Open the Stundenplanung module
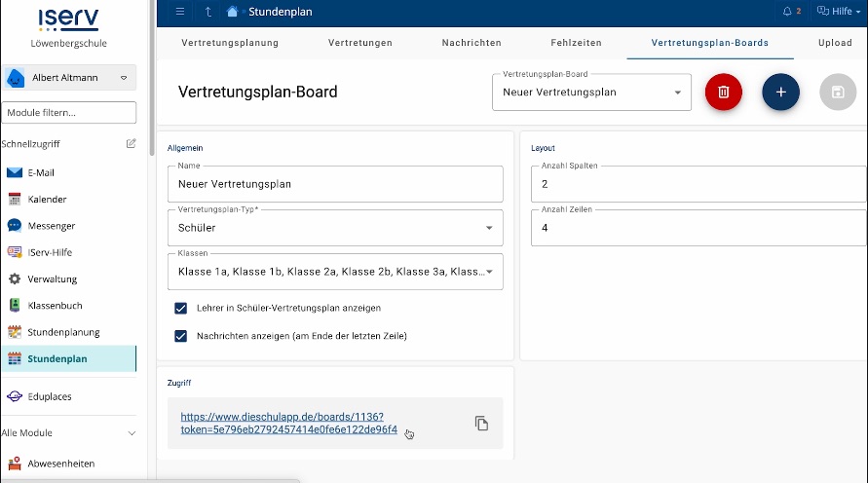Viewport: 868px width, 483px height. click(x=68, y=332)
